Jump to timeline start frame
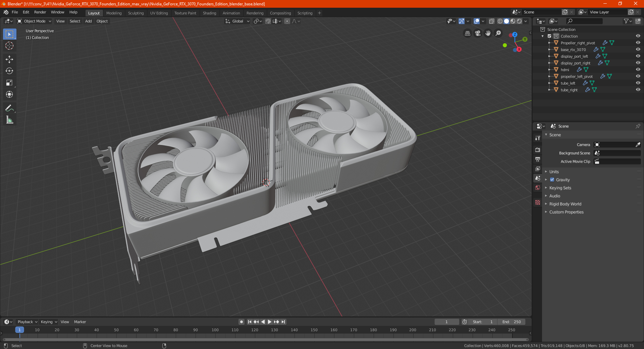Viewport: 644px width, 349px height. point(250,322)
